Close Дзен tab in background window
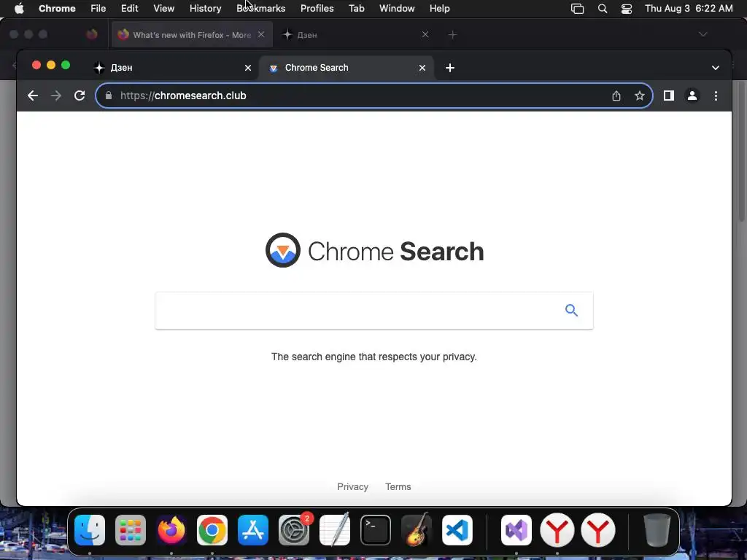 click(x=425, y=34)
